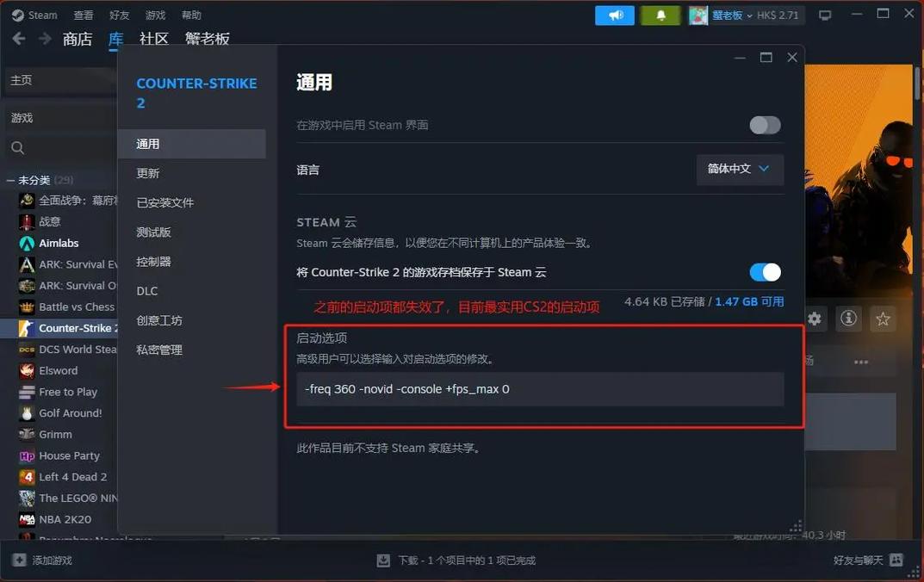Switch to Big Picture mode monitor icon
The height and width of the screenshot is (582, 924).
(x=825, y=15)
